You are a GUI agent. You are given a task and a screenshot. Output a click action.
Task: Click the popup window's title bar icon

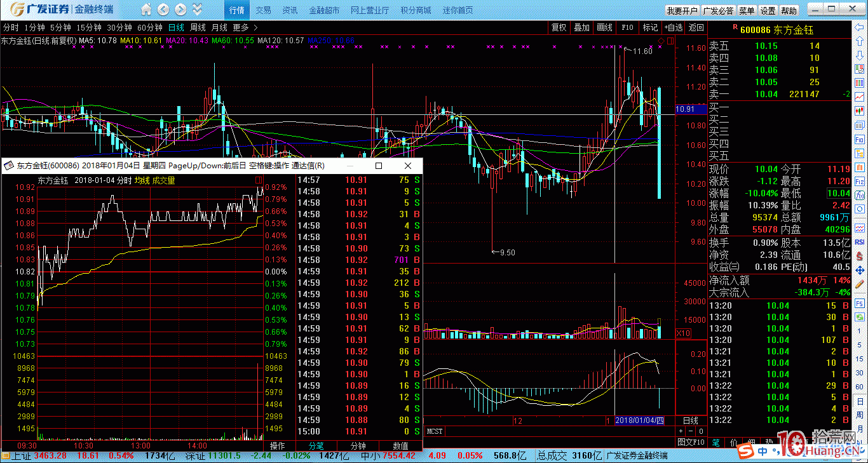click(9, 166)
